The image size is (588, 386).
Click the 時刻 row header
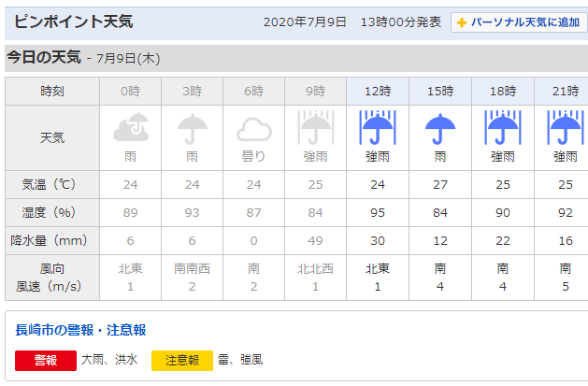click(x=52, y=91)
